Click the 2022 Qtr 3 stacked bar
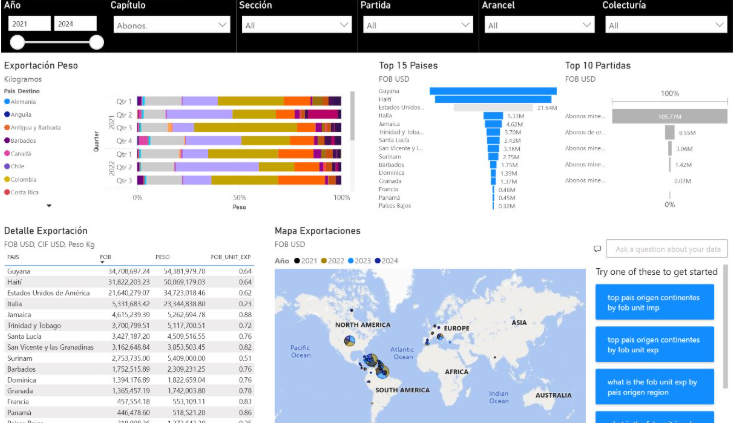The height and width of the screenshot is (423, 733). coord(239,180)
